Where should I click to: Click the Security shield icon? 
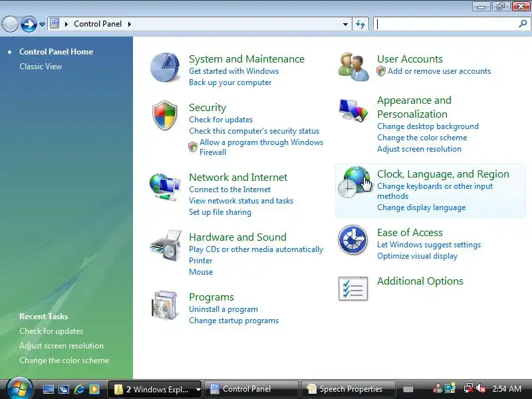point(164,115)
